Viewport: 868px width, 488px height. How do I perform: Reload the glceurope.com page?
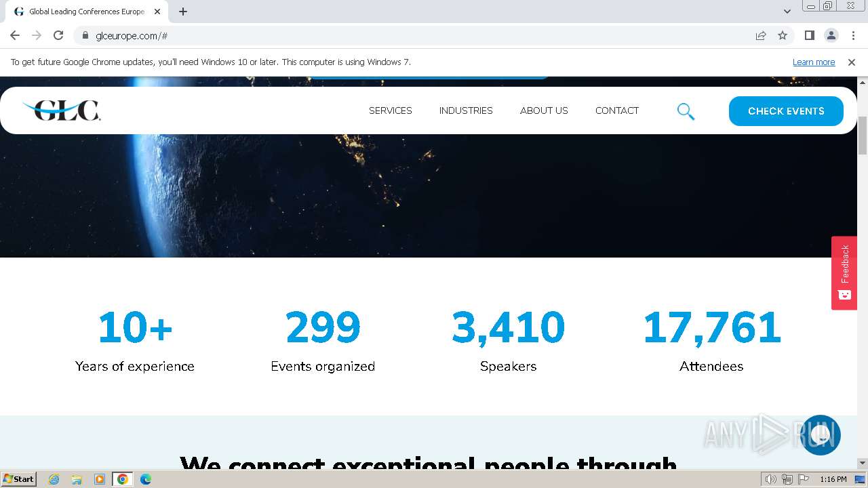(x=58, y=35)
